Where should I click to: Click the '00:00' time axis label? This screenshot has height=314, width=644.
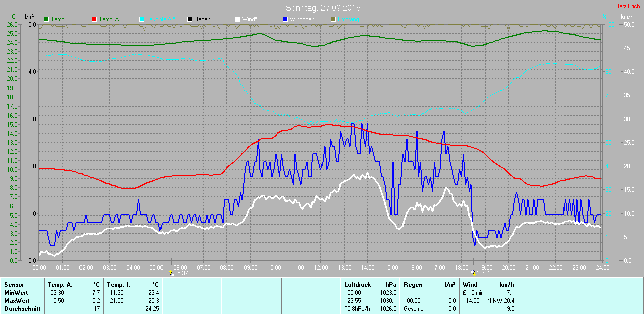tap(39, 268)
